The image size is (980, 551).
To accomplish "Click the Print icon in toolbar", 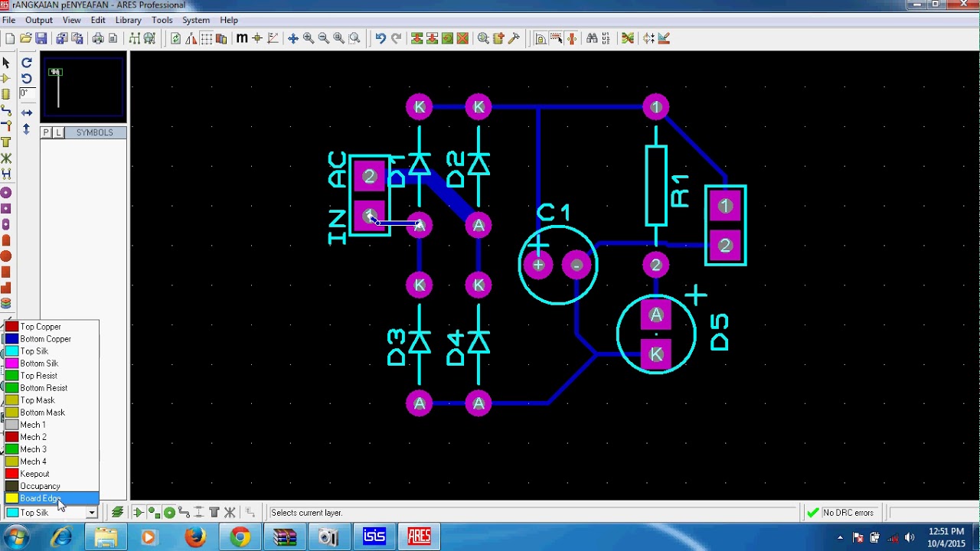I will pyautogui.click(x=98, y=38).
